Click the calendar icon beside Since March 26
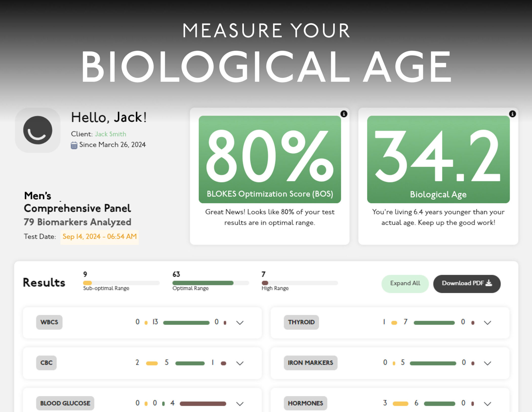 [74, 145]
